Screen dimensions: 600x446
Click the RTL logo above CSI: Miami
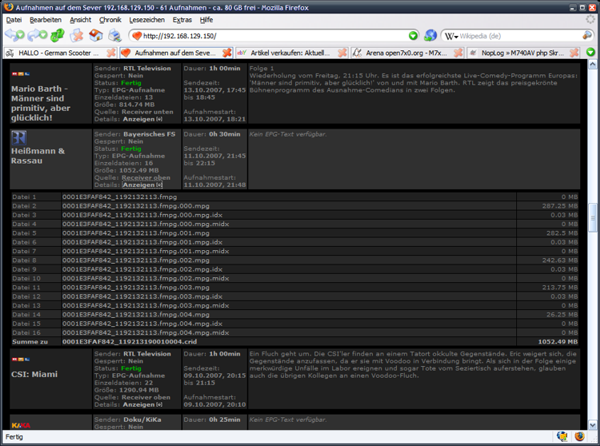(21, 359)
